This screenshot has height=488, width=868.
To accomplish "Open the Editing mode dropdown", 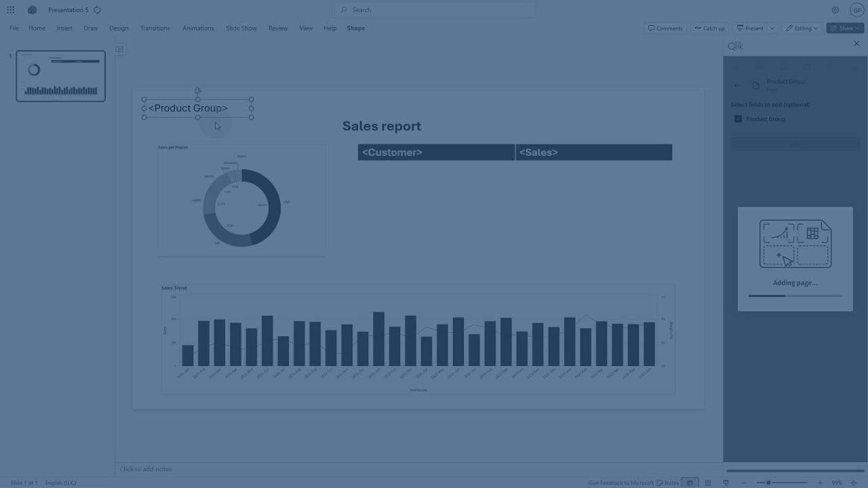I will (x=802, y=28).
